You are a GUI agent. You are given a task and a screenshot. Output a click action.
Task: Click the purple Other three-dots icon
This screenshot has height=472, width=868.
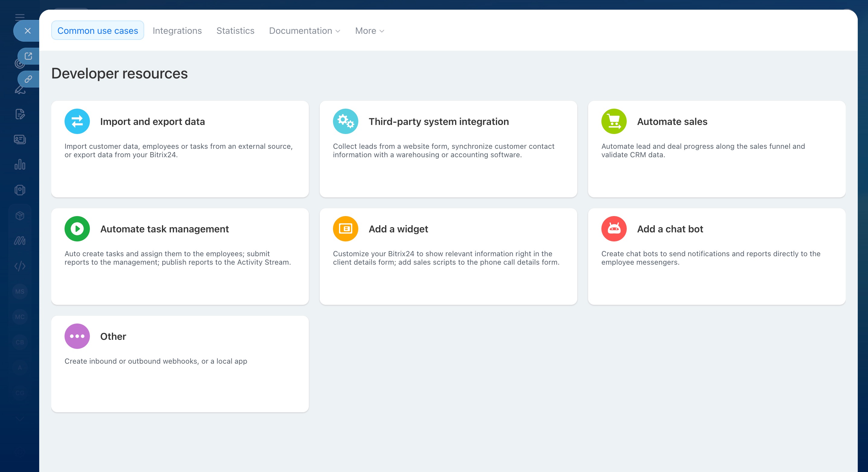[x=77, y=336]
